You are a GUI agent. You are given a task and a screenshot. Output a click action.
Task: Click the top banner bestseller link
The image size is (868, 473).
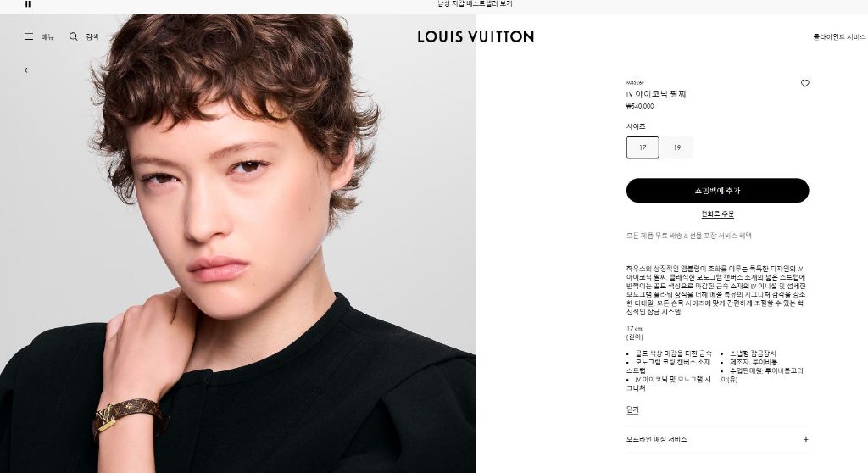[x=475, y=4]
